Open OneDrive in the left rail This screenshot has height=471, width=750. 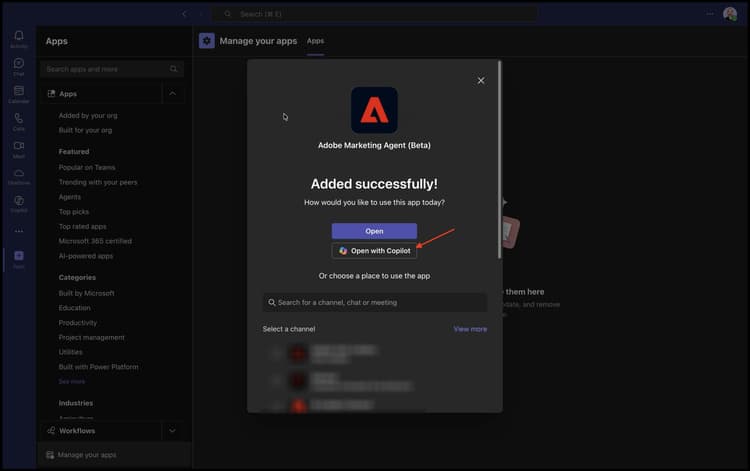(x=19, y=176)
